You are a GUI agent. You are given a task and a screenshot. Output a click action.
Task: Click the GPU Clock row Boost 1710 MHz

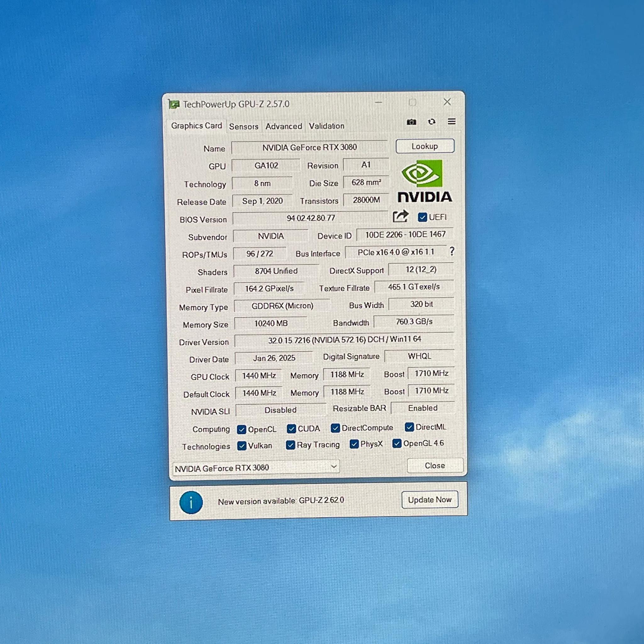(x=431, y=374)
